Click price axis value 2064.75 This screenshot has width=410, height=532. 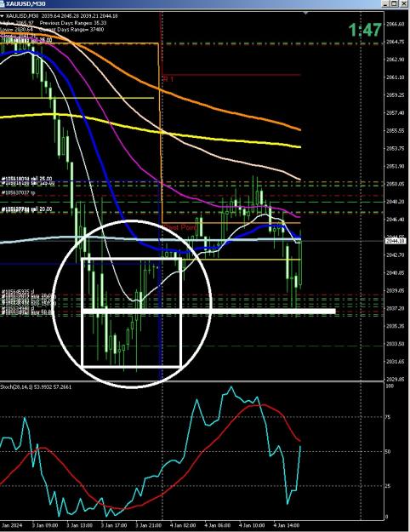[395, 42]
